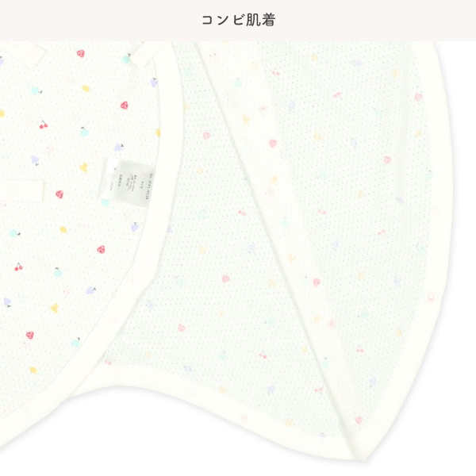This screenshot has width=476, height=476.
Task: Click the red strawberry print left of the care label
Action: [59, 194]
